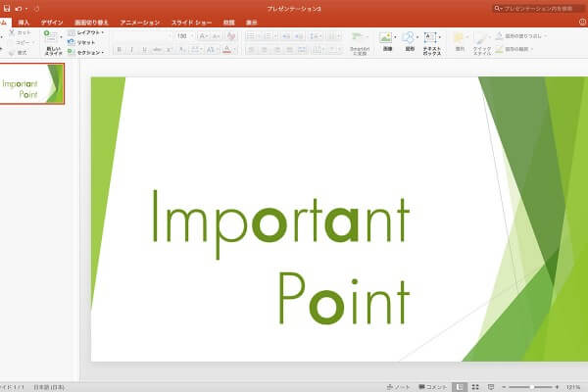Adjust the zoom slider handle
Viewport: 588px width, 392px height.
(x=532, y=387)
